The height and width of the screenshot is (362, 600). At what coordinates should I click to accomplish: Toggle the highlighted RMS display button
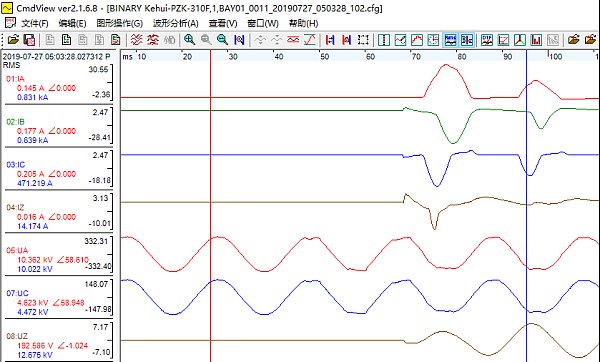point(450,39)
